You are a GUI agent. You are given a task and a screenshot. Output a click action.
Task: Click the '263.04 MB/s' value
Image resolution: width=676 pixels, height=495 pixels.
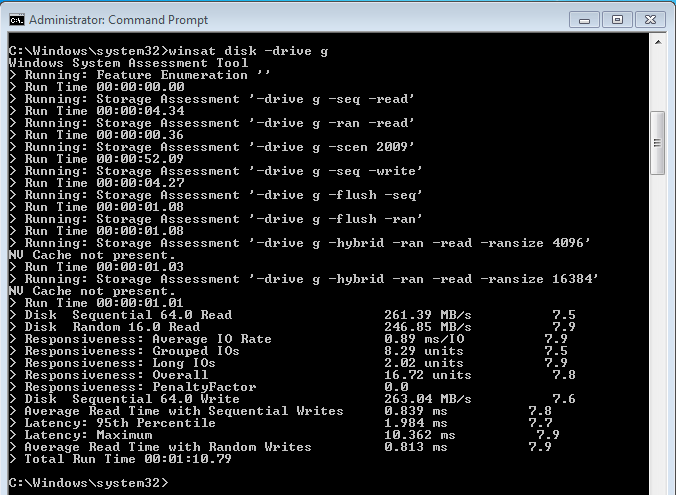click(428, 399)
